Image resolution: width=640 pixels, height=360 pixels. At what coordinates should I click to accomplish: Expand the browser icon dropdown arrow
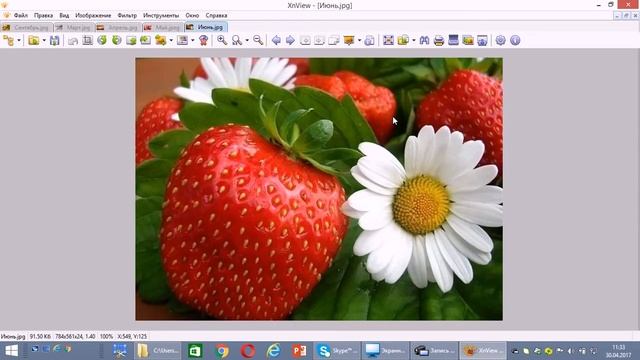19,40
